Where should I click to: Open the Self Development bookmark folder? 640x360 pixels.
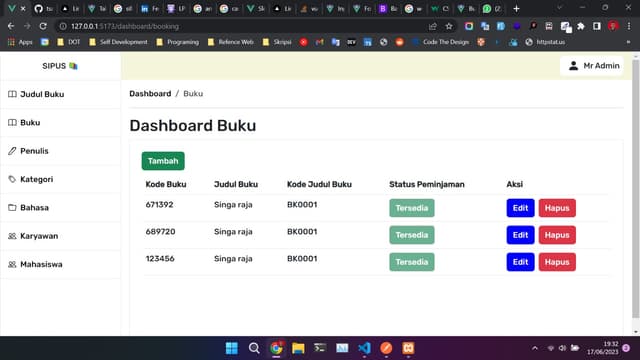tap(118, 42)
